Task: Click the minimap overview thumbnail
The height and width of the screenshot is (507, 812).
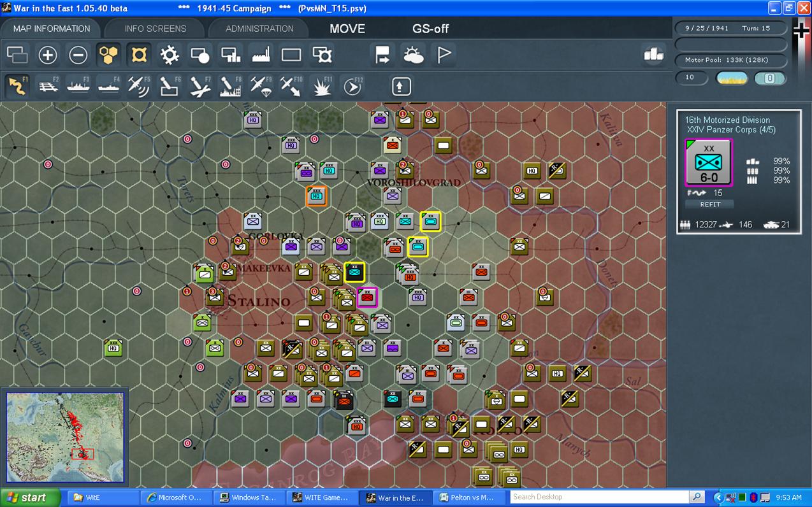Action: click(65, 437)
